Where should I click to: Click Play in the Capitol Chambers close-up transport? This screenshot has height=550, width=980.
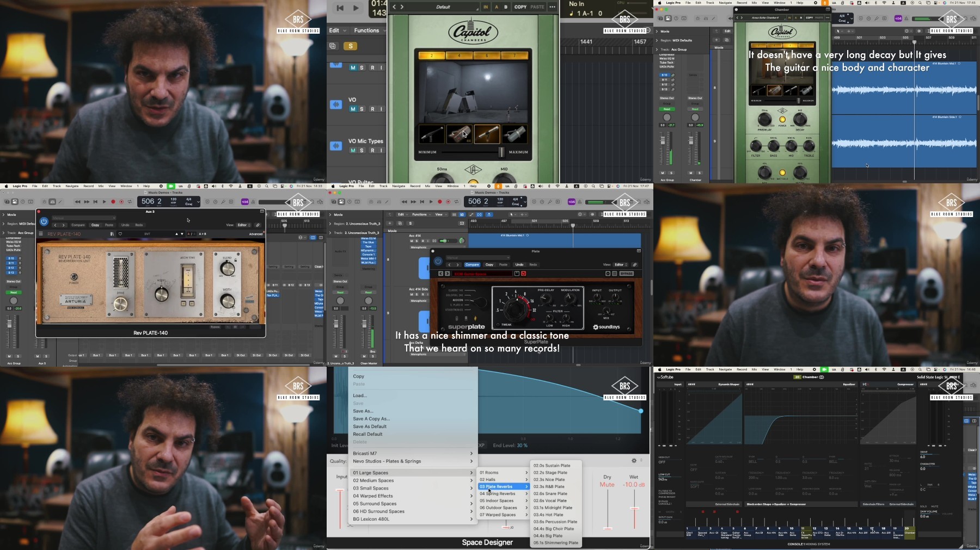pos(356,8)
